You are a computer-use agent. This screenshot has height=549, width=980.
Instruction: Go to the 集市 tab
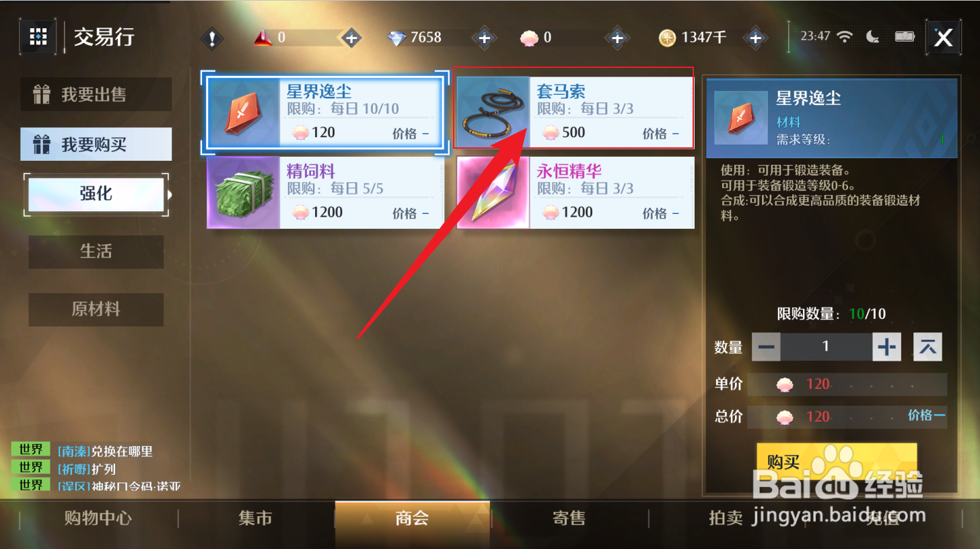coord(256,518)
